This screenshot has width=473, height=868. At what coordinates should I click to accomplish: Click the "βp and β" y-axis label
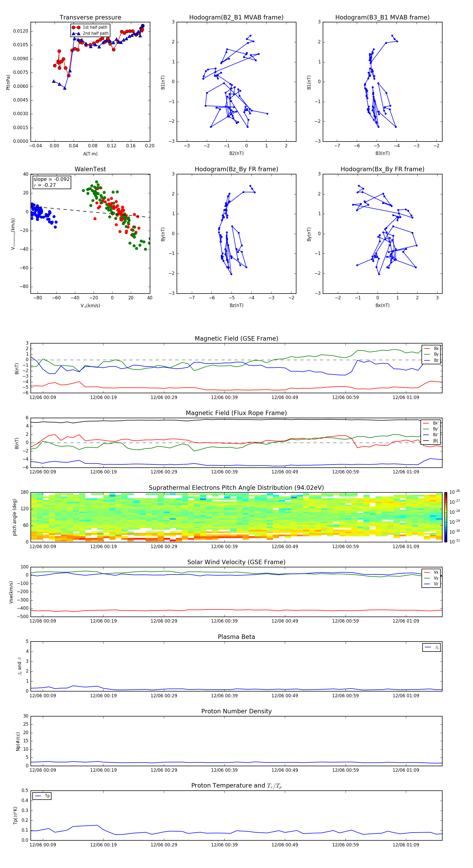click(19, 666)
